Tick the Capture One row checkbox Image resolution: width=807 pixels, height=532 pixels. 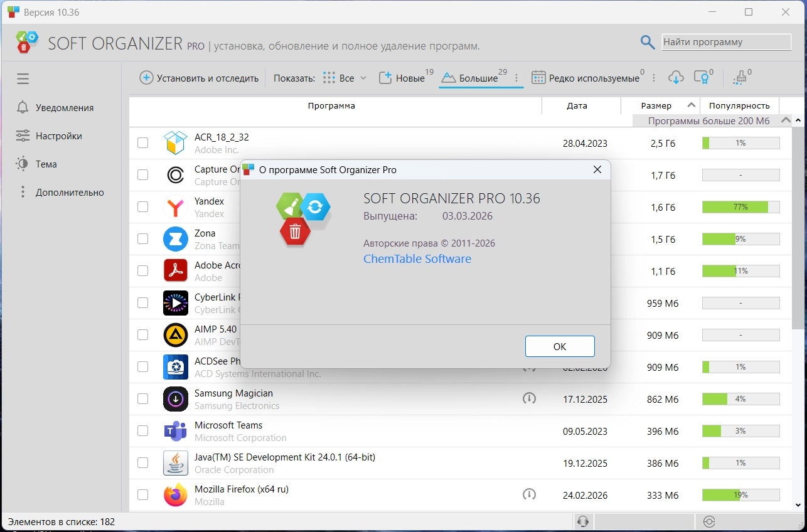click(x=143, y=175)
